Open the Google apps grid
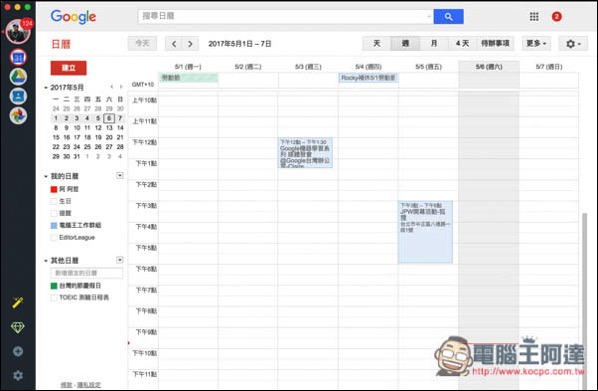 [534, 16]
